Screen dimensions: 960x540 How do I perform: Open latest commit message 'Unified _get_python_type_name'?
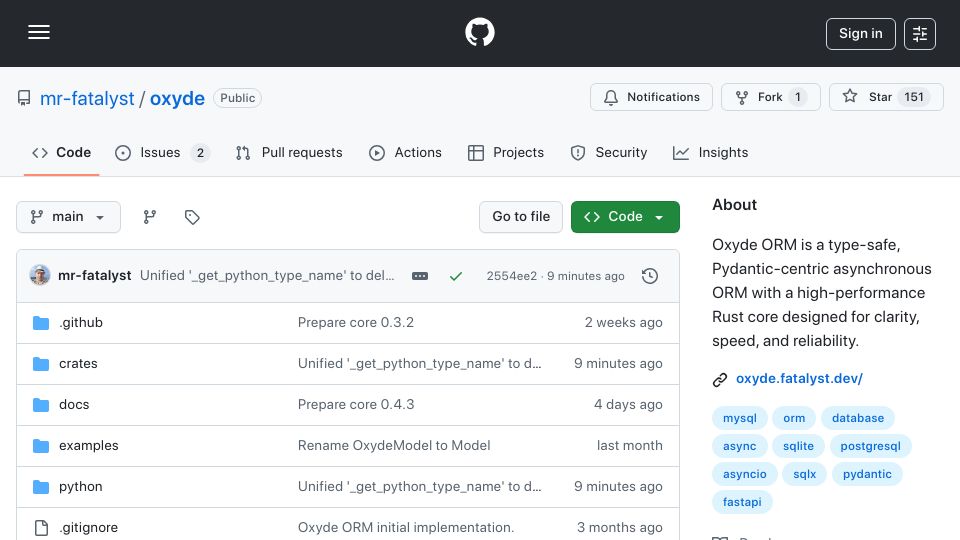click(267, 276)
